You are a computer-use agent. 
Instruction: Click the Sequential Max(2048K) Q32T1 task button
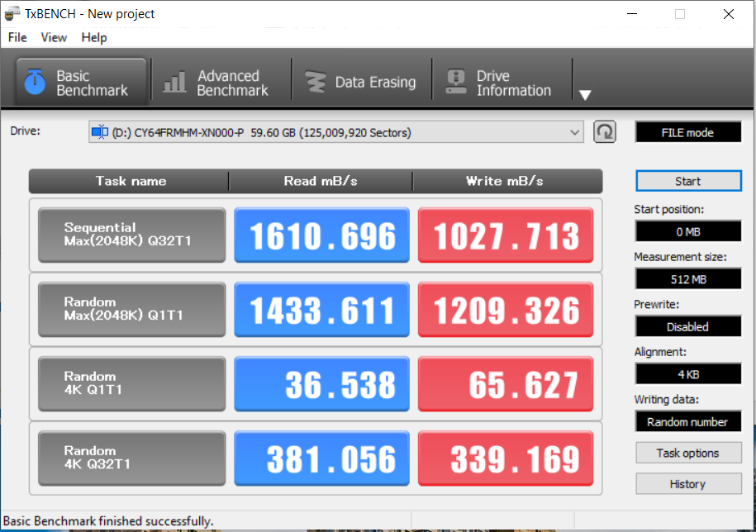pyautogui.click(x=131, y=235)
